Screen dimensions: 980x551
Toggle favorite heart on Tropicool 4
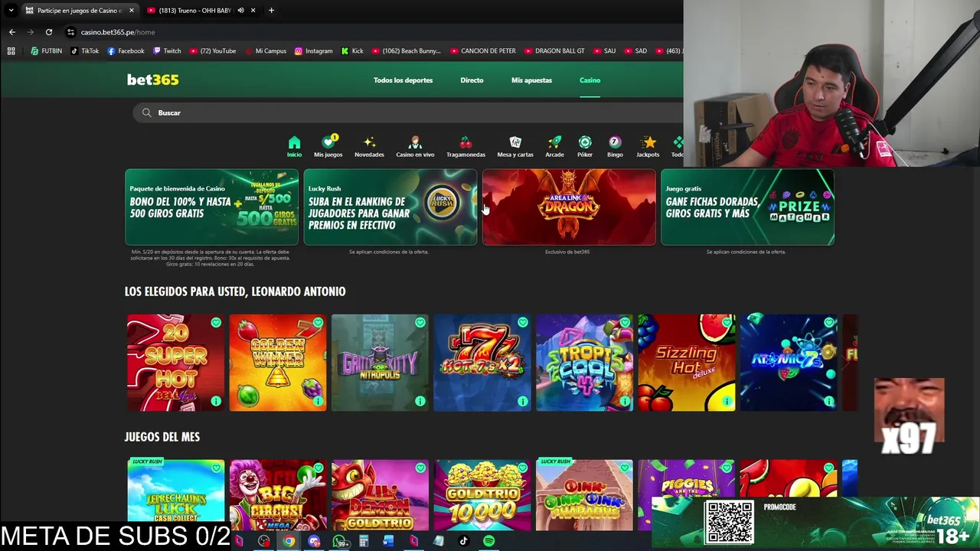pos(625,323)
